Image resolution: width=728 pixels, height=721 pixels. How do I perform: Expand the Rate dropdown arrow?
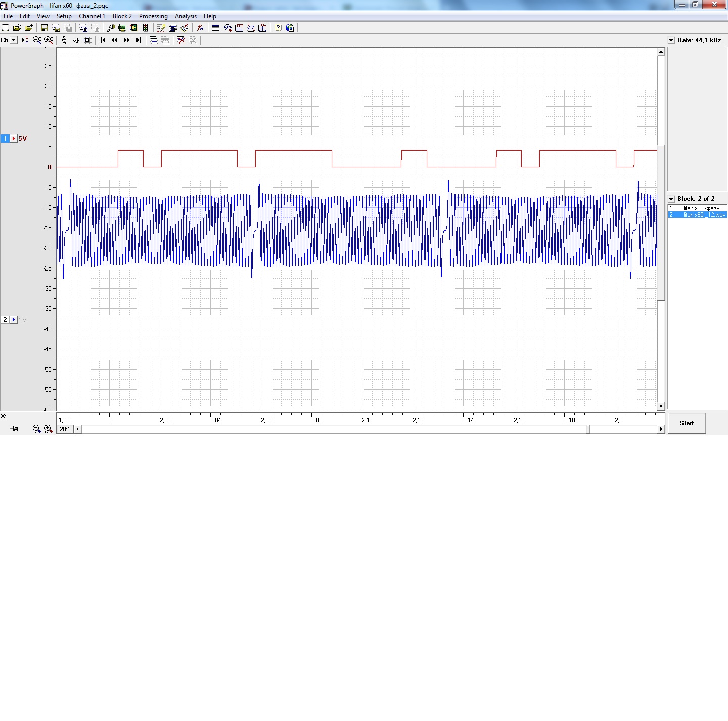coord(671,40)
